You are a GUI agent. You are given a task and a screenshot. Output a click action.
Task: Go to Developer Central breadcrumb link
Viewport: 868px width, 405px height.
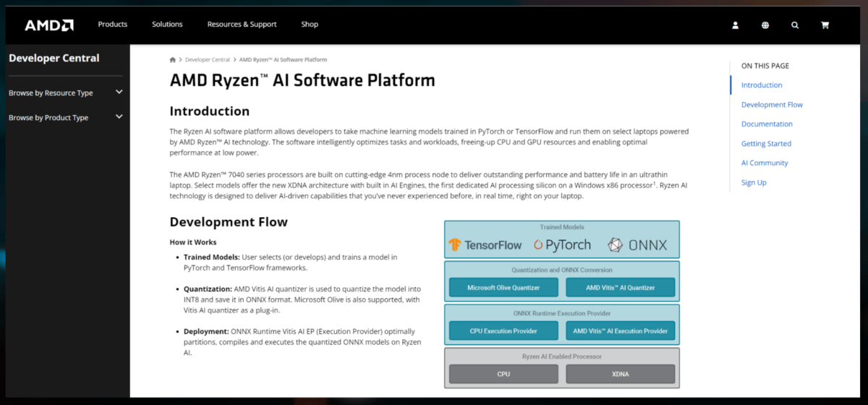208,59
